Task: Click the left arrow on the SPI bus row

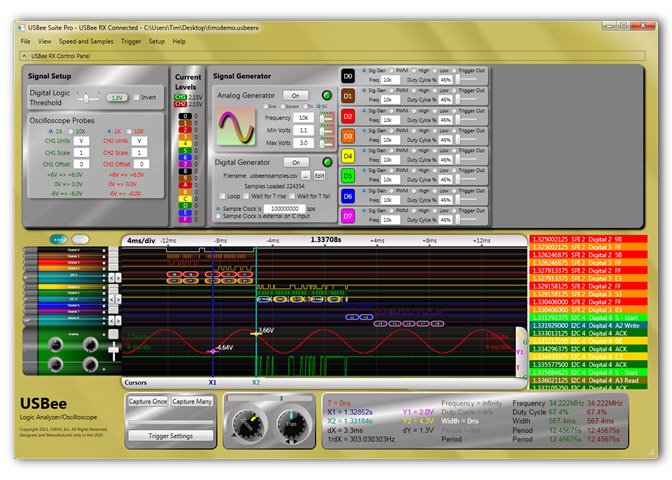Action: pos(111,278)
